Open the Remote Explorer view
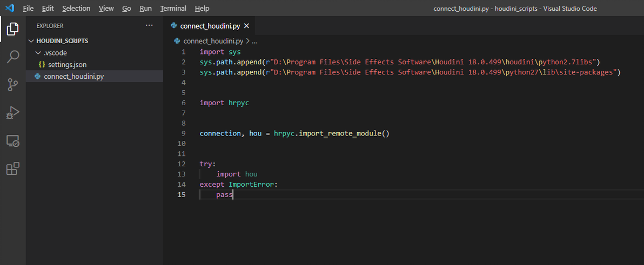Viewport: 644px width, 265px height. pos(12,141)
